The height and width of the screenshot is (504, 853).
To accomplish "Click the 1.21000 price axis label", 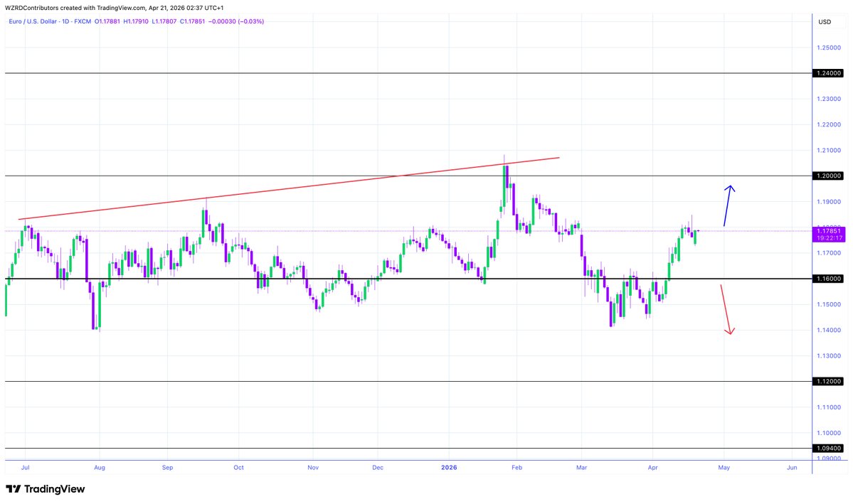I will click(x=829, y=151).
